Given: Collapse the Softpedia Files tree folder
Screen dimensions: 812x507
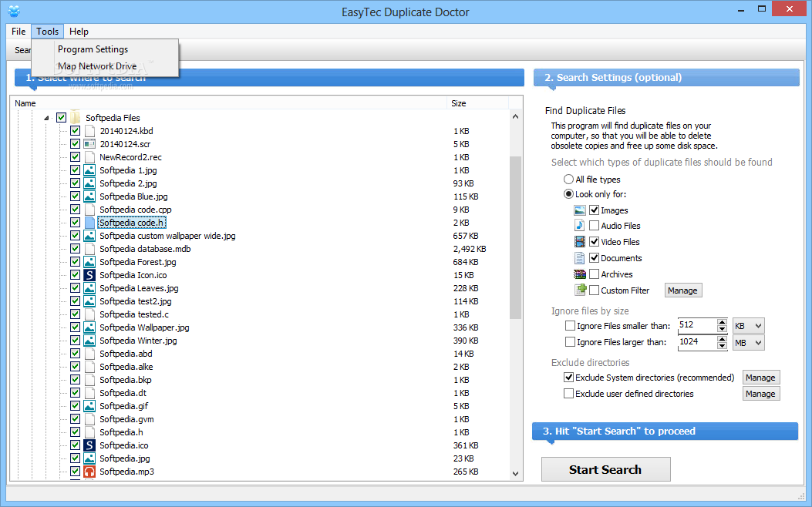Looking at the screenshot, I should 46,118.
